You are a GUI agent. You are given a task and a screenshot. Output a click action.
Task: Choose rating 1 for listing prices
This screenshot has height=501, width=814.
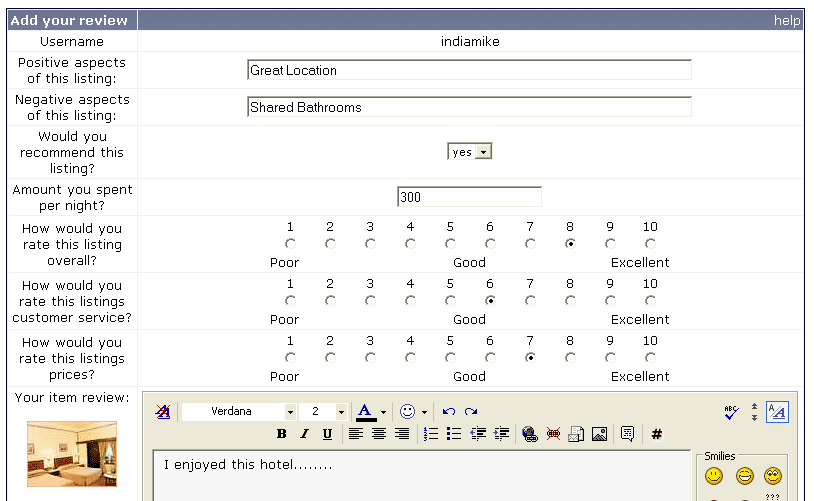pos(290,357)
